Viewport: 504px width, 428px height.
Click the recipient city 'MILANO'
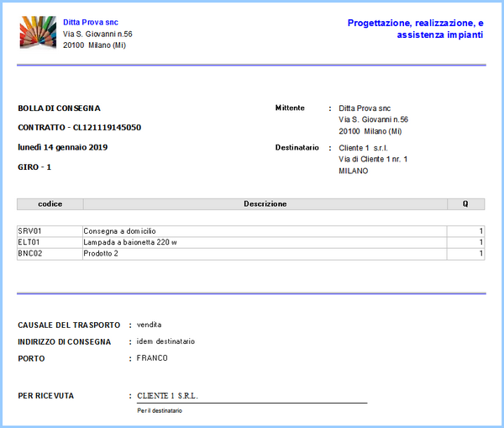coord(354,171)
